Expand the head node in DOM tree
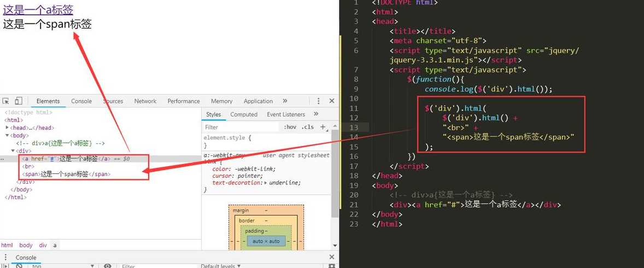Image resolution: width=644 pixels, height=268 pixels. [8, 127]
